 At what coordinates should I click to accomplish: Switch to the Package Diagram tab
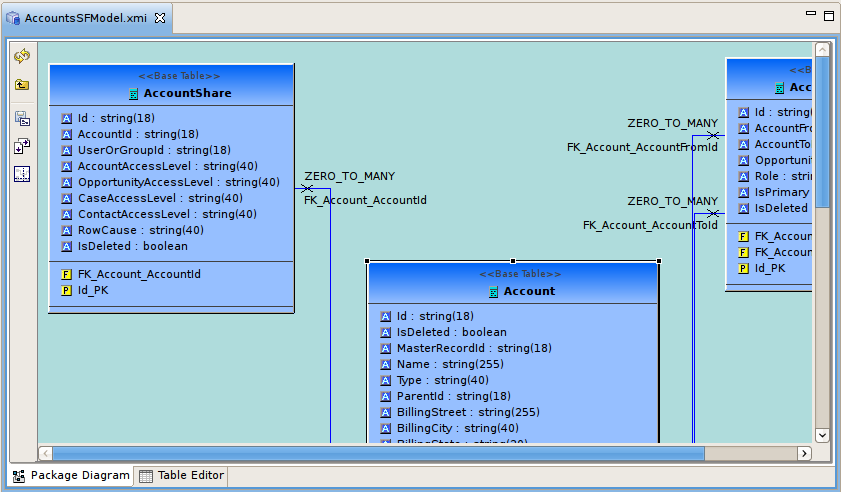point(71,476)
